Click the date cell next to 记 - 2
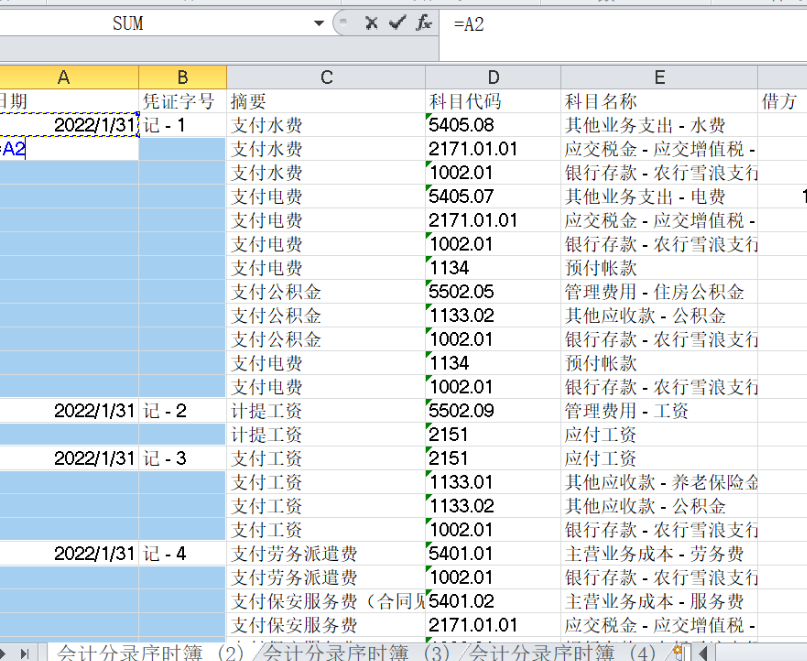This screenshot has height=661, width=807. tap(69, 411)
